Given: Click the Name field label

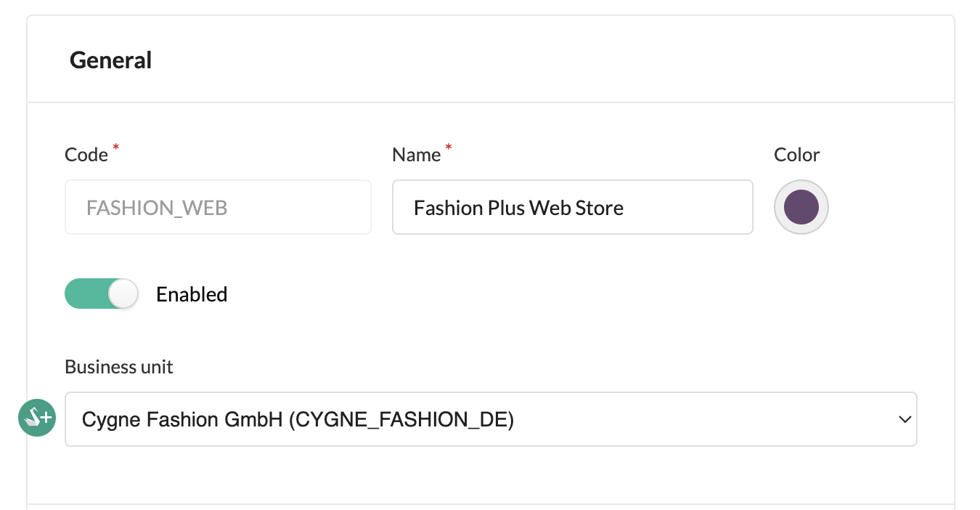Looking at the screenshot, I should pyautogui.click(x=417, y=155).
